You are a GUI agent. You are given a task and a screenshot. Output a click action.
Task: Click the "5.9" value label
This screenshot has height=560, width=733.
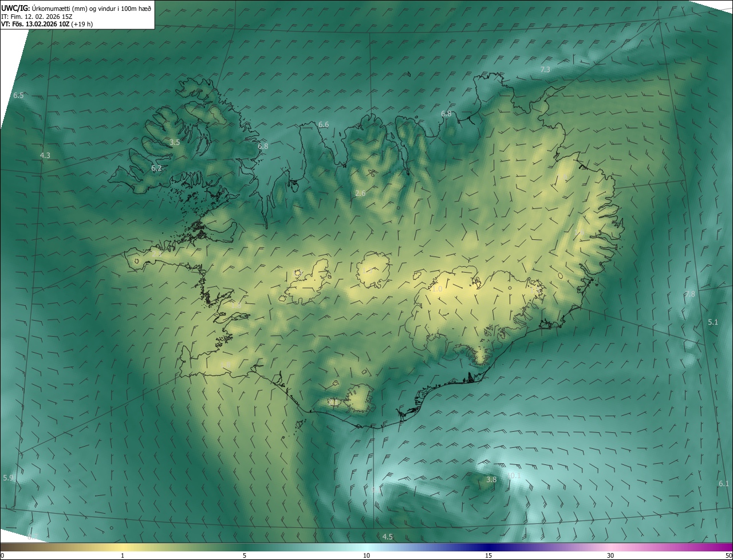click(x=8, y=478)
